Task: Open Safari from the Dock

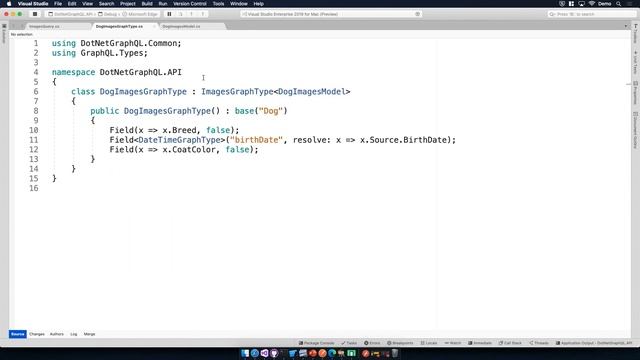Action: 255,353
